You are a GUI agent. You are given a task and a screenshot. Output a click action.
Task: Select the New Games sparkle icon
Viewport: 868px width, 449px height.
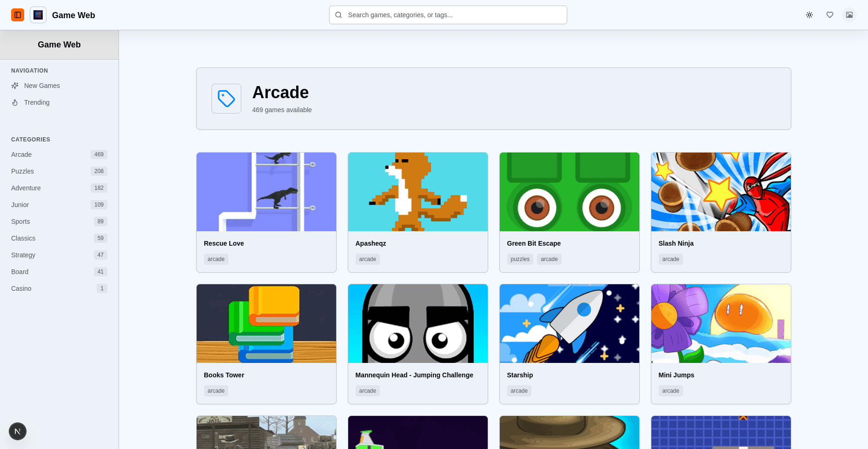15,86
